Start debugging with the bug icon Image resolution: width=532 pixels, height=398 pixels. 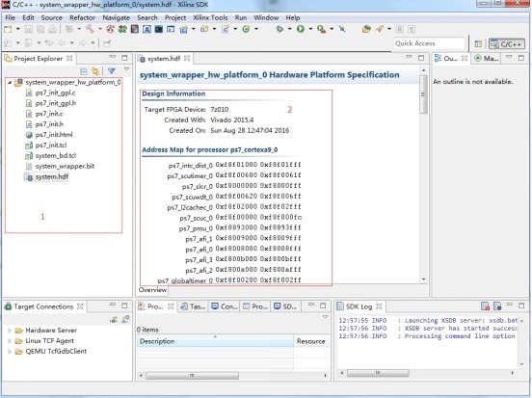click(x=279, y=29)
